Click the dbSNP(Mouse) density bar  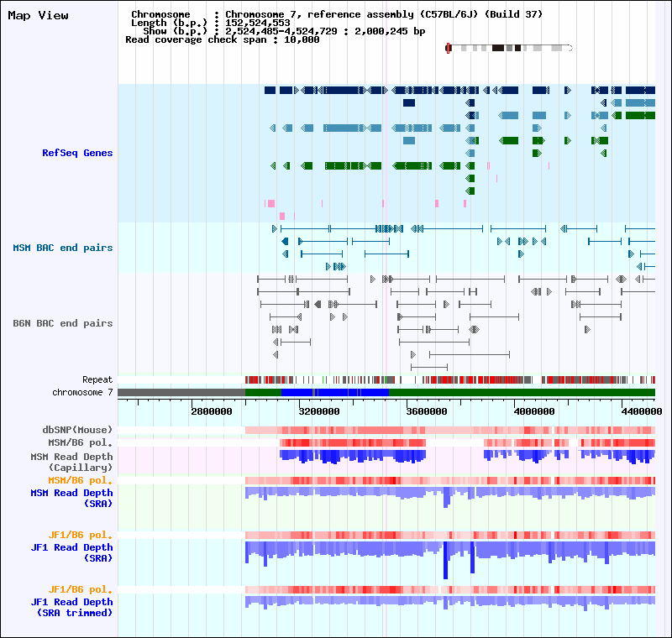(x=450, y=430)
